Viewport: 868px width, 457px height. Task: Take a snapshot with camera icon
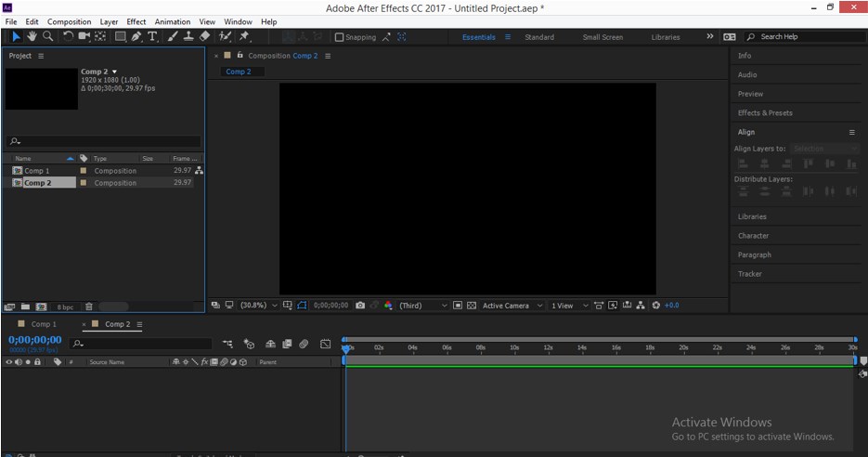coord(360,306)
